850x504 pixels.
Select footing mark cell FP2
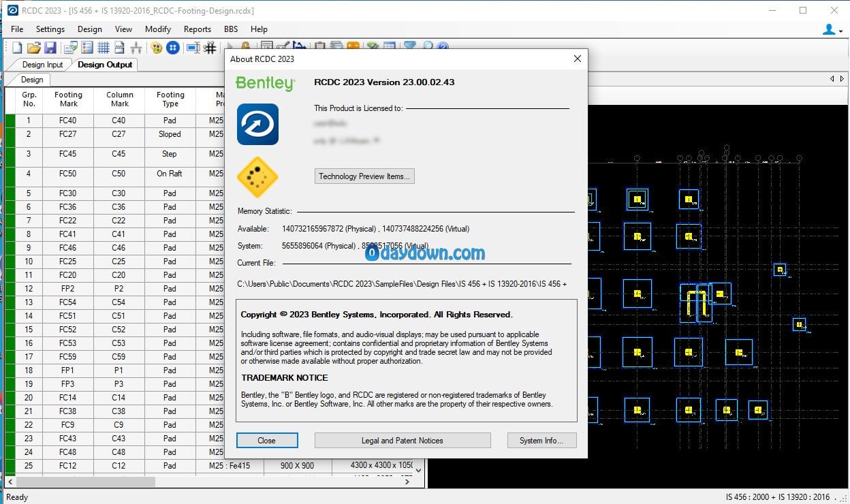(68, 289)
